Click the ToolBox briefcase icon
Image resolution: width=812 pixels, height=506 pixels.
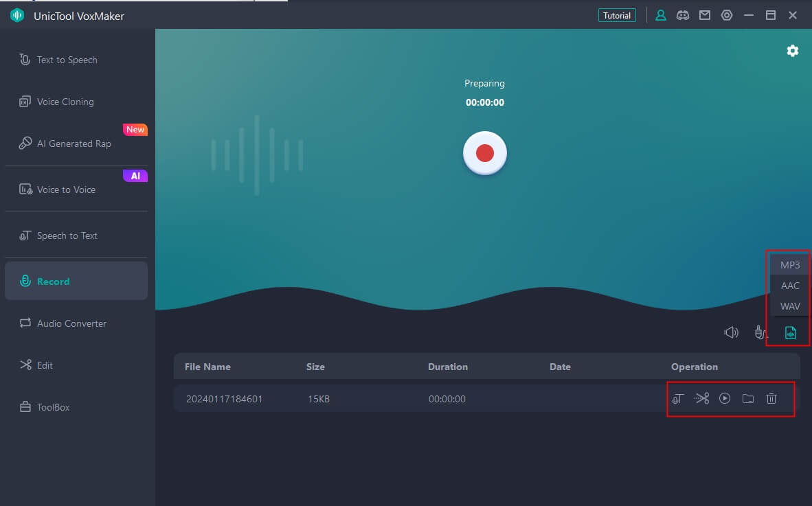pyautogui.click(x=25, y=407)
